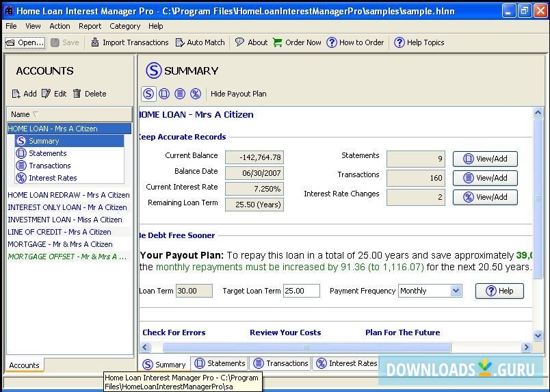Viewport: 550px width, 392px height.
Task: Click the vertical scrollbar down arrow
Action: [538, 335]
